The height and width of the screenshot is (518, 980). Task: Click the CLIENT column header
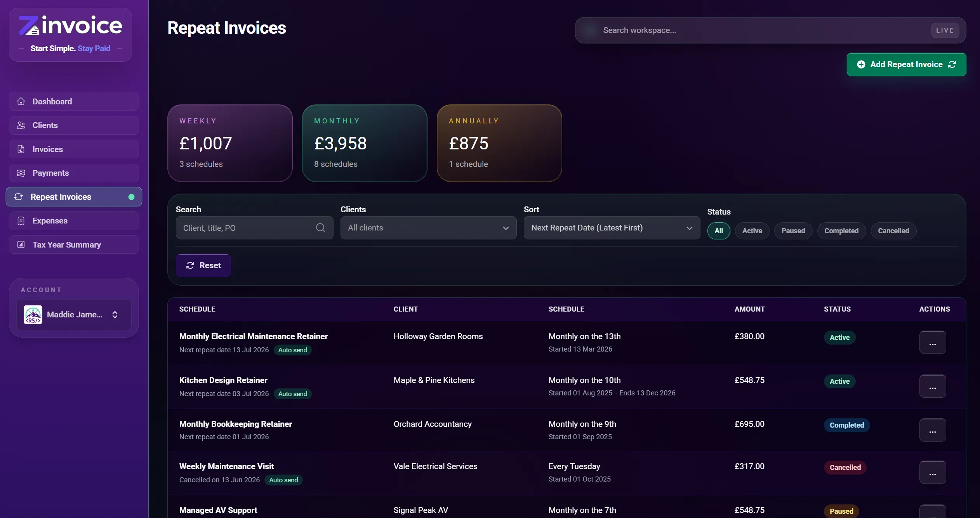coord(405,309)
